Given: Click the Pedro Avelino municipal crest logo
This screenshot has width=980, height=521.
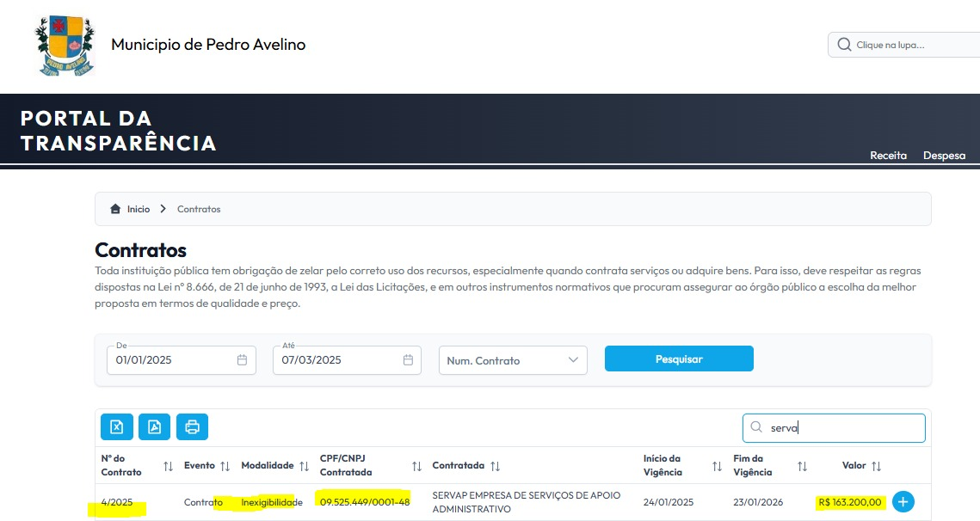Looking at the screenshot, I should point(65,45).
